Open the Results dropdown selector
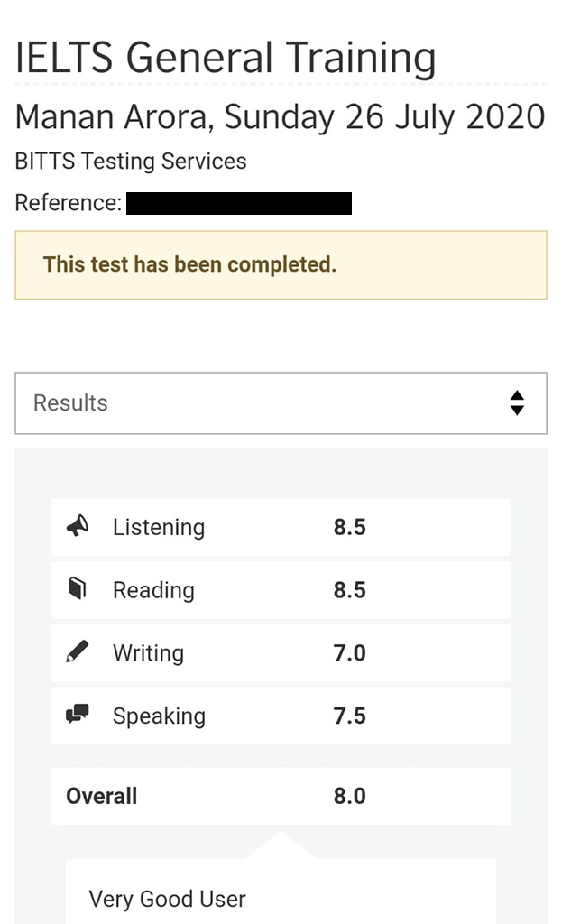Image resolution: width=562 pixels, height=924 pixels. point(281,403)
